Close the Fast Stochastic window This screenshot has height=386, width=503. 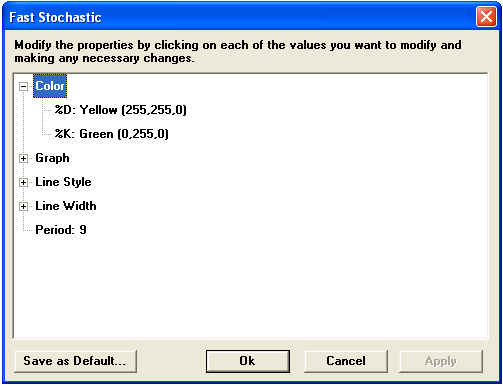click(x=486, y=17)
